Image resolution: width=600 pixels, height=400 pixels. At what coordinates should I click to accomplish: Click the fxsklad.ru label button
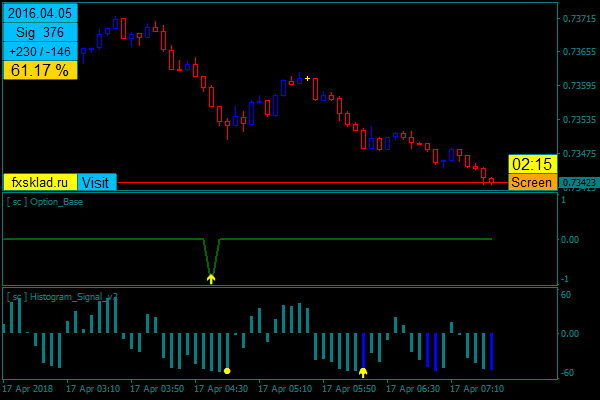click(40, 182)
